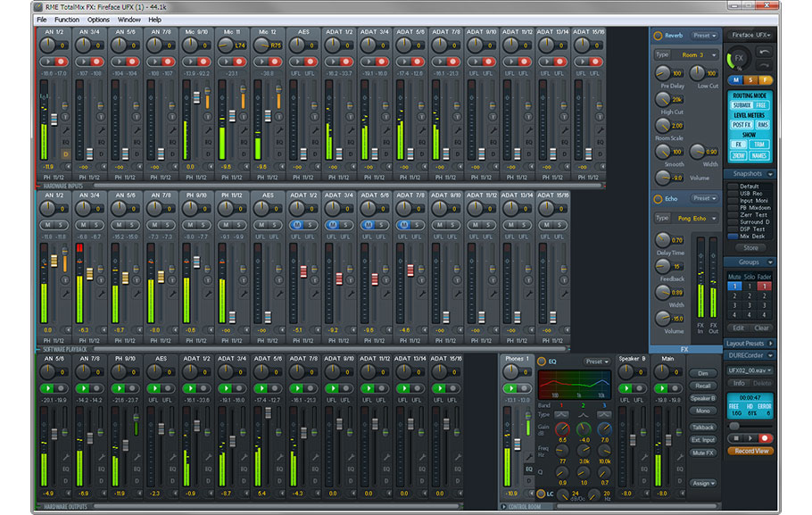Toggle Show NAMES option
Image resolution: width=812 pixels, height=515 pixels.
(x=759, y=155)
